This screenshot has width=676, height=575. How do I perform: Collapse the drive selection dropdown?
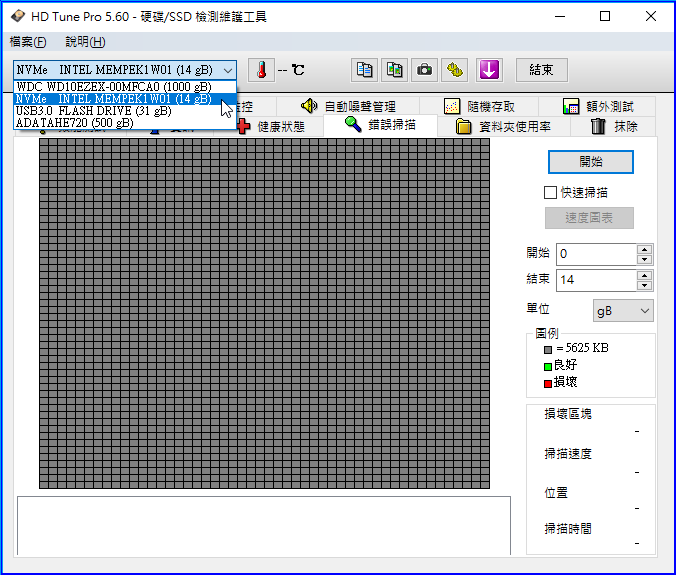[228, 70]
